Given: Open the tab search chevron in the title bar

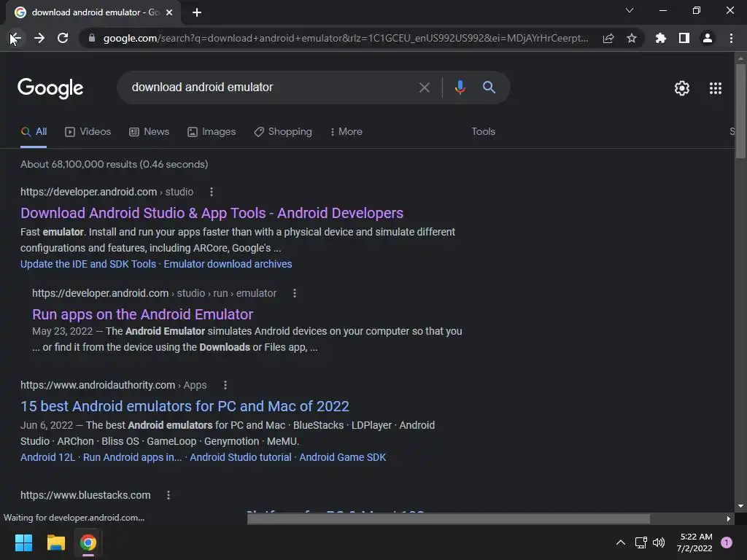Looking at the screenshot, I should [630, 10].
